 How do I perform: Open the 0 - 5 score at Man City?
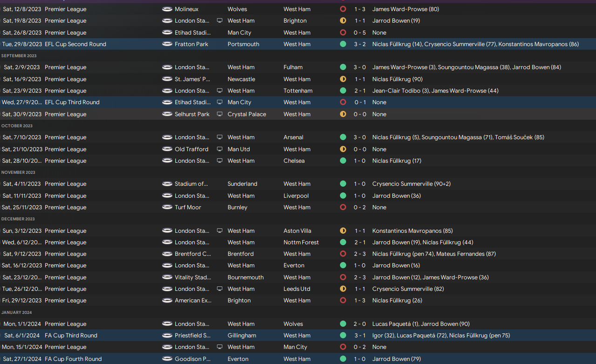(x=360, y=33)
